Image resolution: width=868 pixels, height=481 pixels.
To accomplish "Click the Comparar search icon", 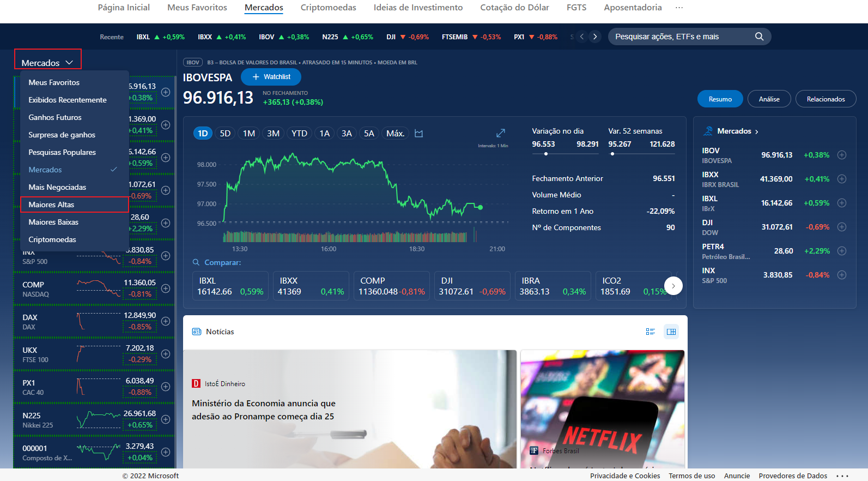I will click(x=196, y=262).
